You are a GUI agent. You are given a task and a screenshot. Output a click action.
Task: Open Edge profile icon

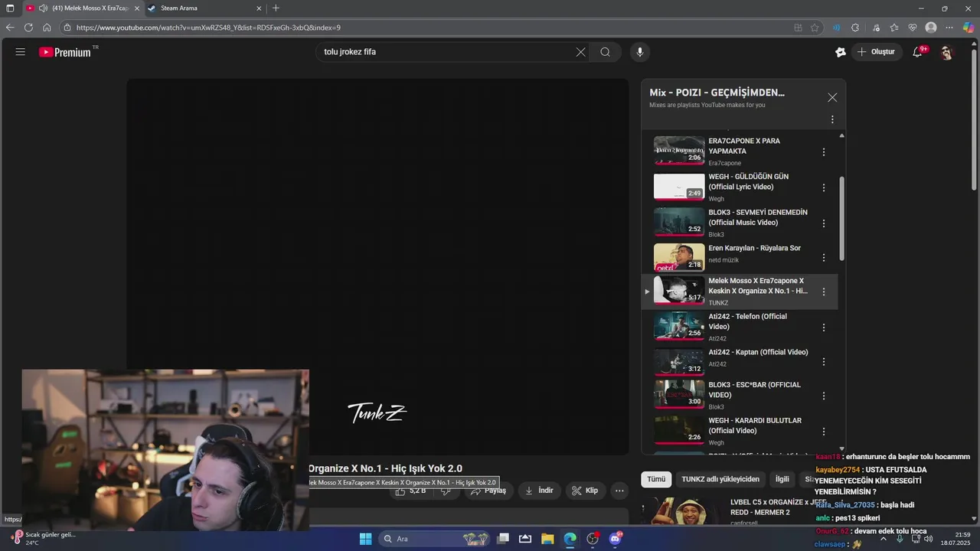point(931,28)
